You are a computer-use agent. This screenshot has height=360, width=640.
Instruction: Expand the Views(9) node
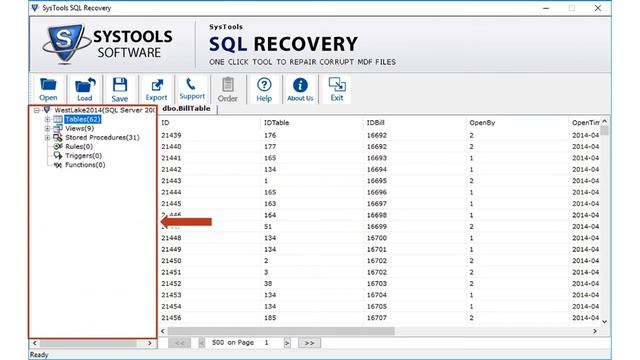(47, 129)
